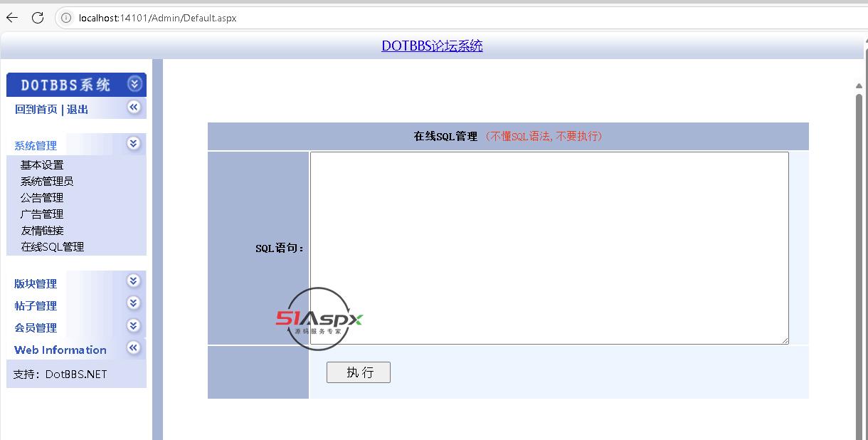This screenshot has height=440, width=868.
Task: Click the page's vertical scrollbar thumb
Action: pos(859,267)
